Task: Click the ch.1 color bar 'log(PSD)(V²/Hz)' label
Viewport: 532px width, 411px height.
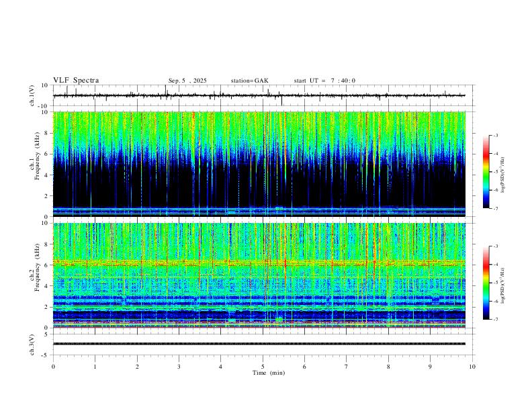Action: coord(503,175)
